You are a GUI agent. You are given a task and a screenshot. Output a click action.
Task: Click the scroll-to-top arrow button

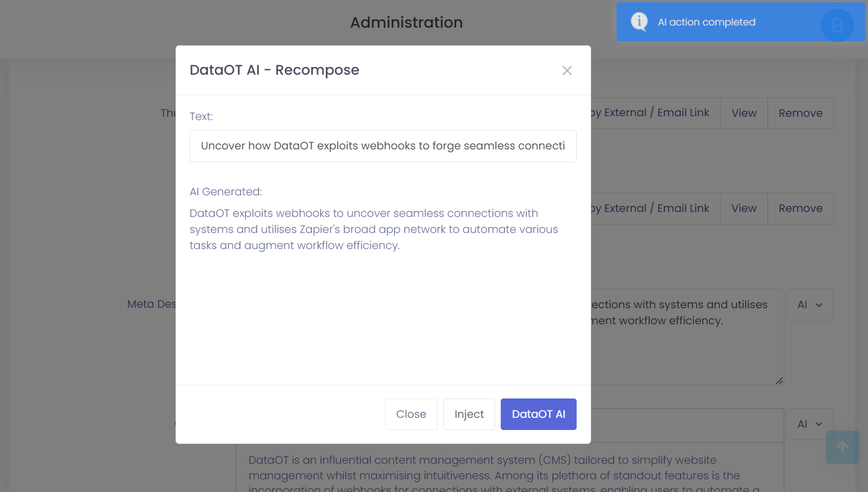842,447
